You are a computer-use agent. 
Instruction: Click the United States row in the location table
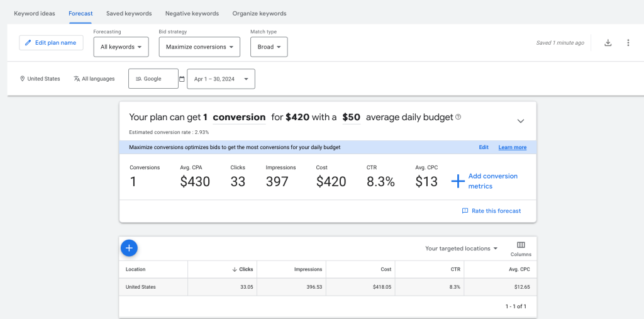pos(328,287)
